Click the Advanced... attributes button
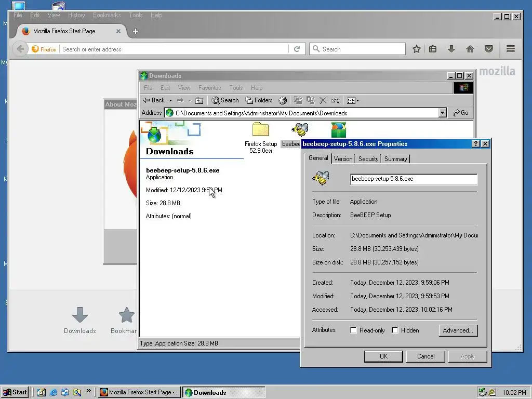This screenshot has height=399, width=532. 458,330
